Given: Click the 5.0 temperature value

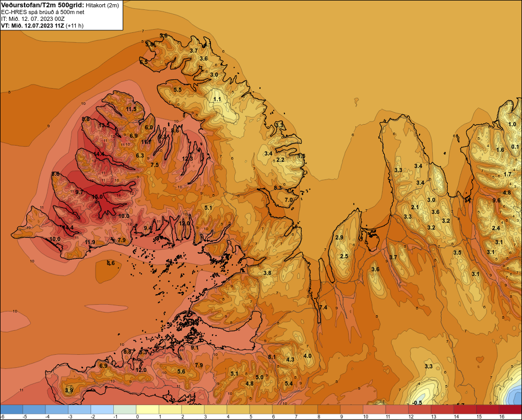Looking at the screenshot, I should tap(259, 377).
